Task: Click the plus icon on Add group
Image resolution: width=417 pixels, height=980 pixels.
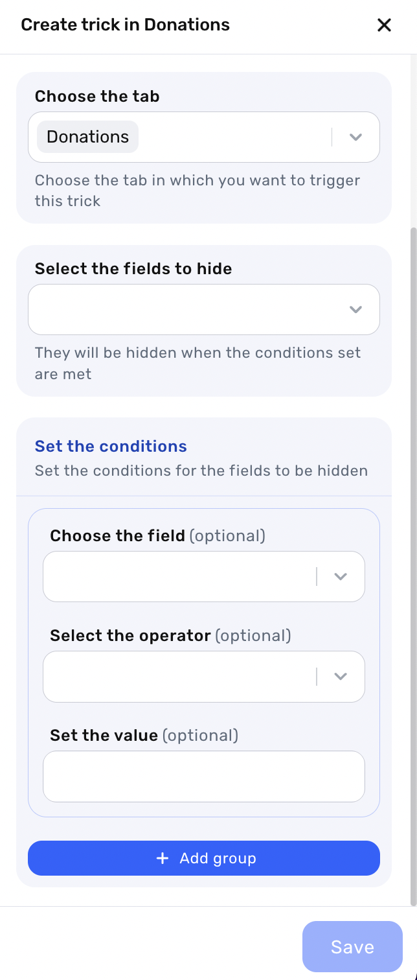Action: point(163,858)
